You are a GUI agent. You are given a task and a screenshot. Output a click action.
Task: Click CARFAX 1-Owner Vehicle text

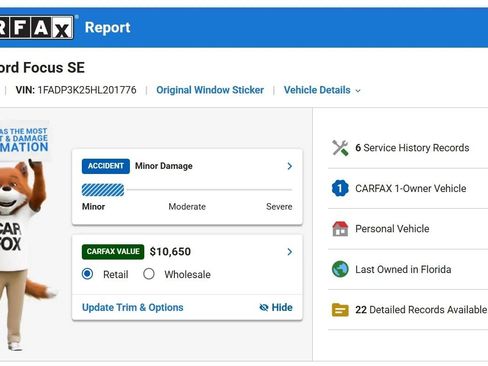(411, 188)
